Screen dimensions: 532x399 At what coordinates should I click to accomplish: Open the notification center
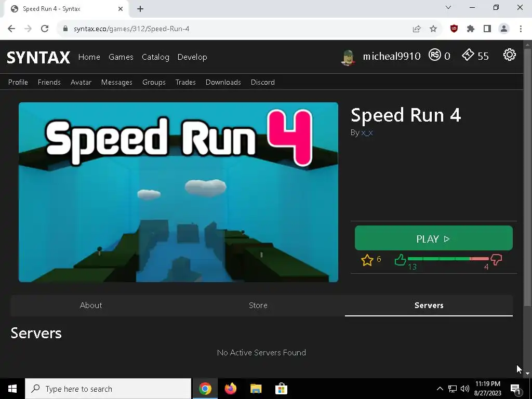pos(515,389)
